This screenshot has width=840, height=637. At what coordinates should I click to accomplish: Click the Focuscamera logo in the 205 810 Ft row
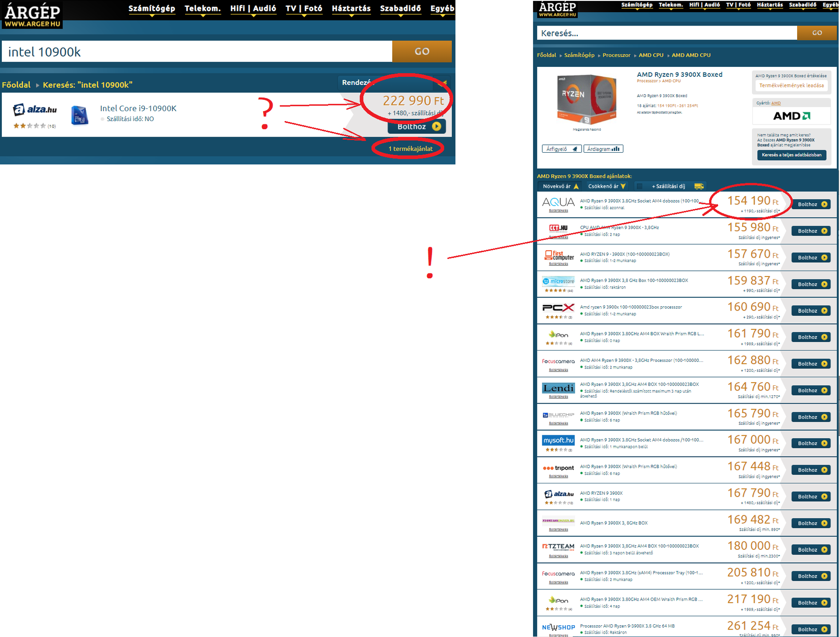(558, 574)
